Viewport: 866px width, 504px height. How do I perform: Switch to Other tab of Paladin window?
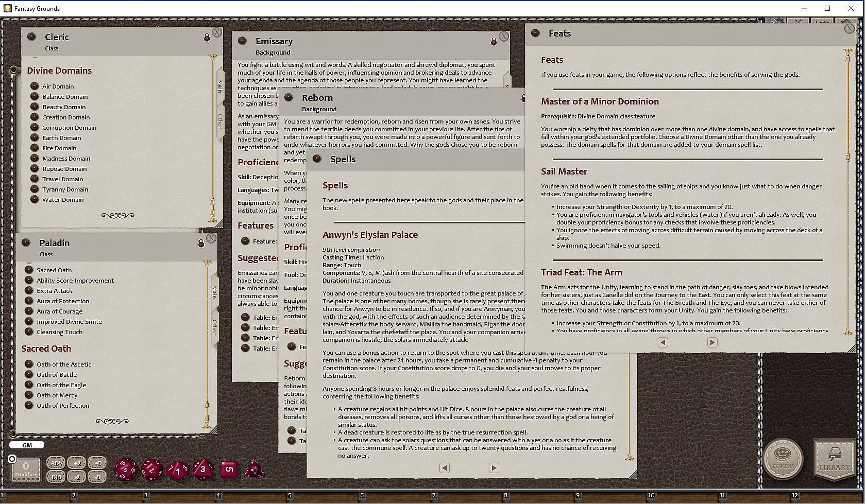[x=214, y=326]
